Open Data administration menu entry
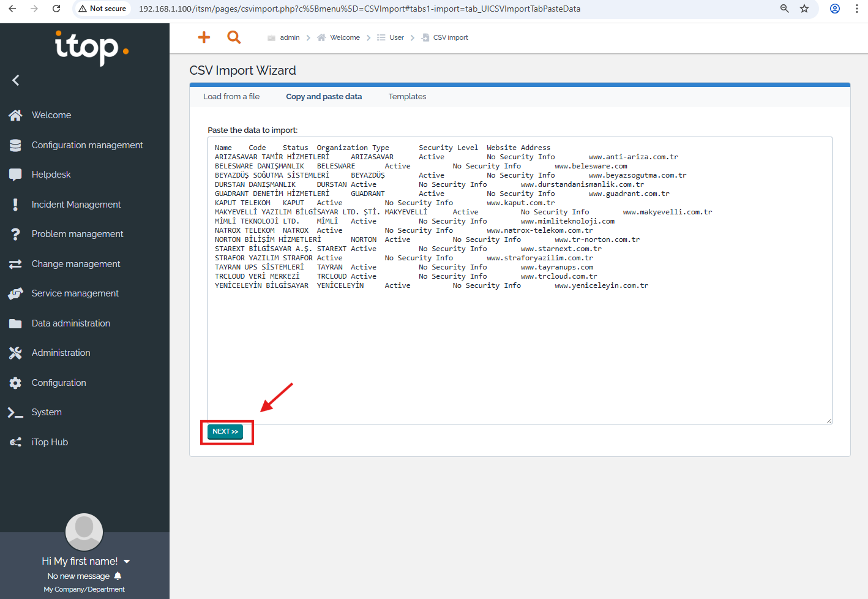The width and height of the screenshot is (868, 599). tap(71, 323)
